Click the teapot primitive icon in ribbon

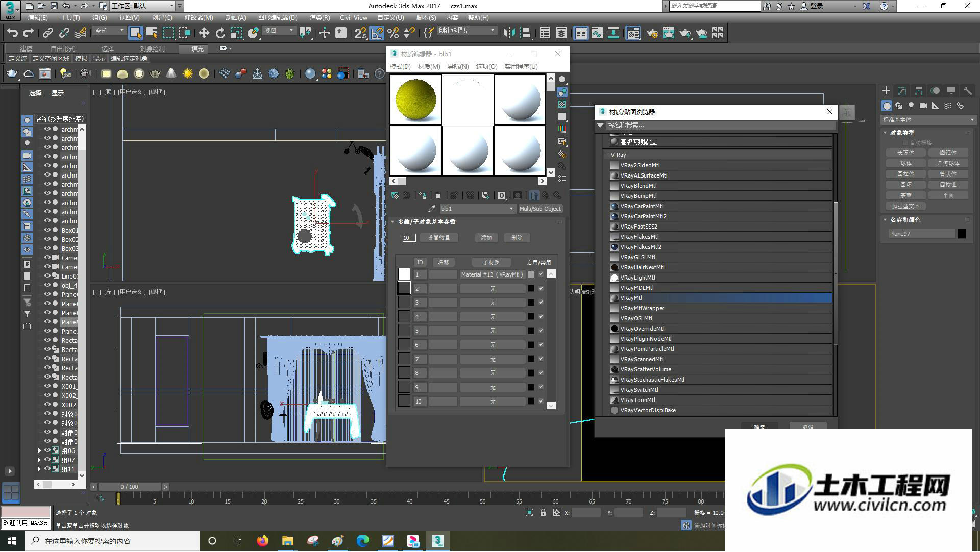12,74
